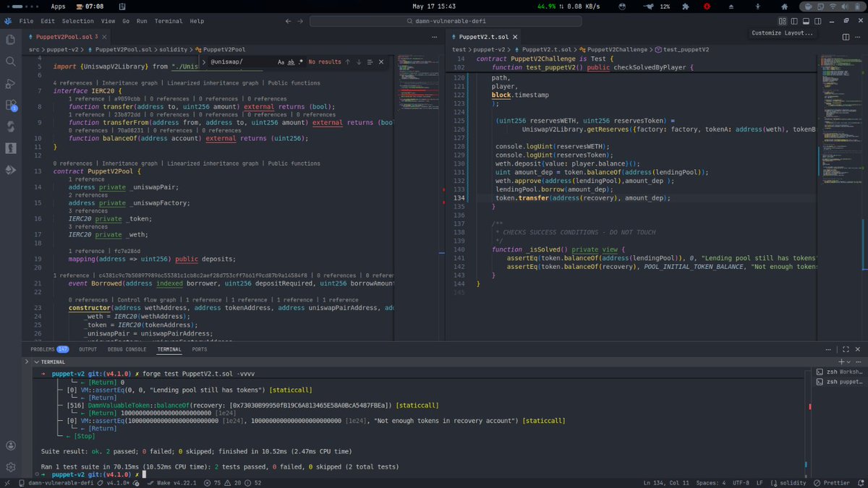
Task: Open the Manage gear in activity bar
Action: click(x=10, y=467)
